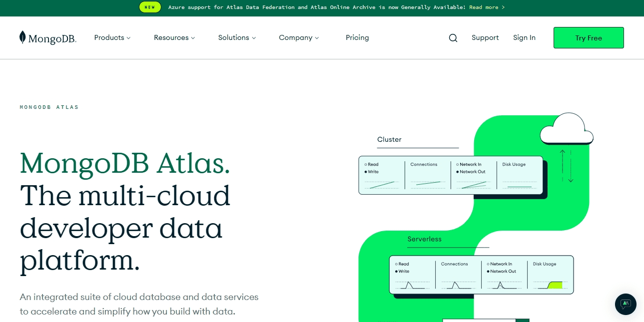The height and width of the screenshot is (322, 644).
Task: Click the cloud illustration icon
Action: (x=567, y=128)
